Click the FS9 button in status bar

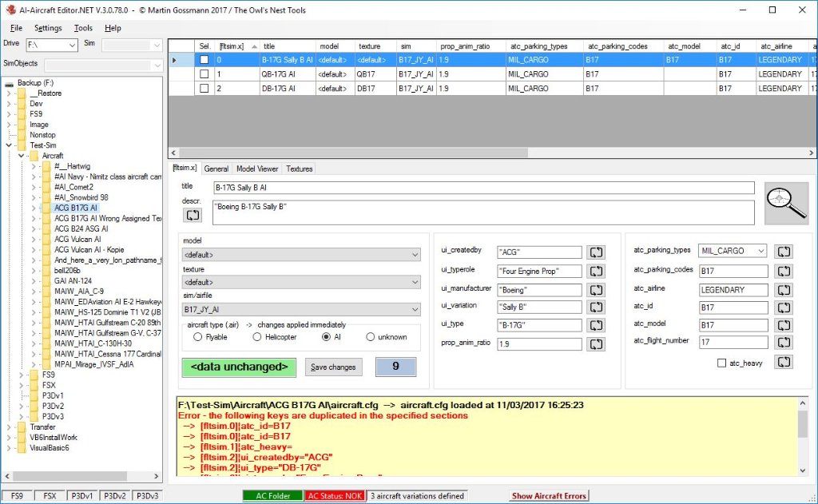(17, 496)
